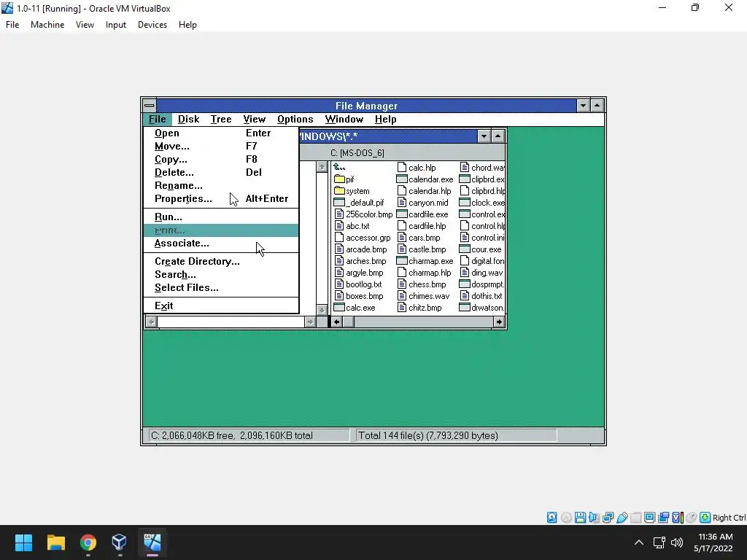Choose Rename... from the File menu
Viewport: 747px width, 560px height.
click(x=221, y=186)
